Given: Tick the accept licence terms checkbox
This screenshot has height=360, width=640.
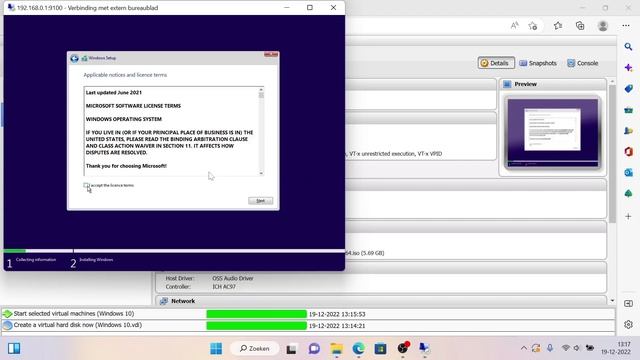Looking at the screenshot, I should point(86,185).
